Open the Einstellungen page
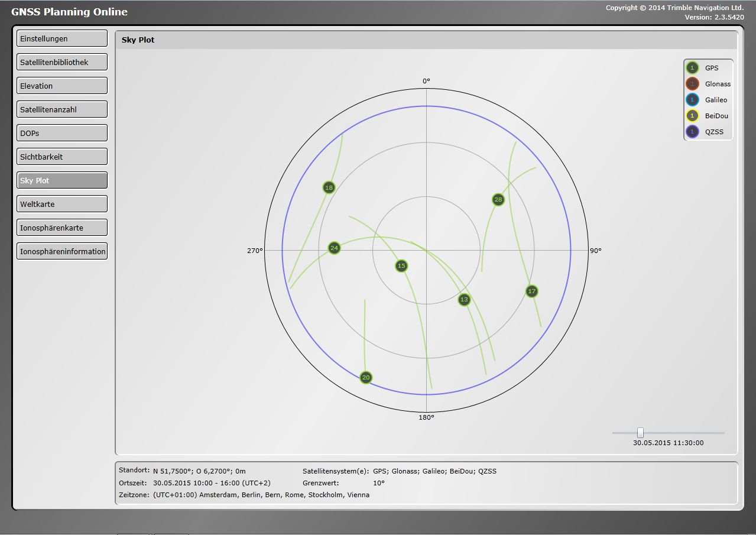The height and width of the screenshot is (535, 756). [x=62, y=38]
